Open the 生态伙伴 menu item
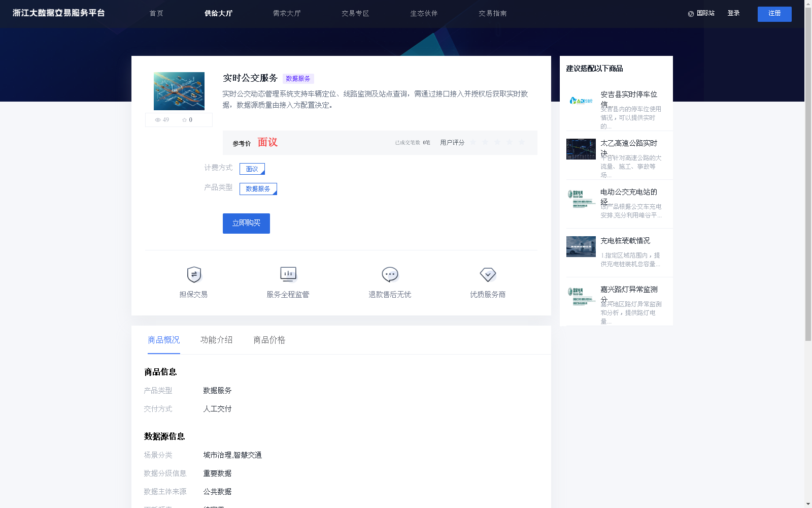Screen dimensions: 812x508 point(424,14)
